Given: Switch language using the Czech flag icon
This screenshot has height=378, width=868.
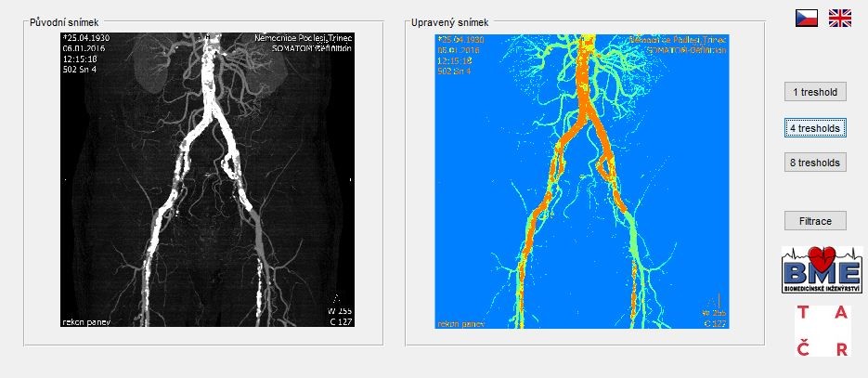Looking at the screenshot, I should coord(807,19).
